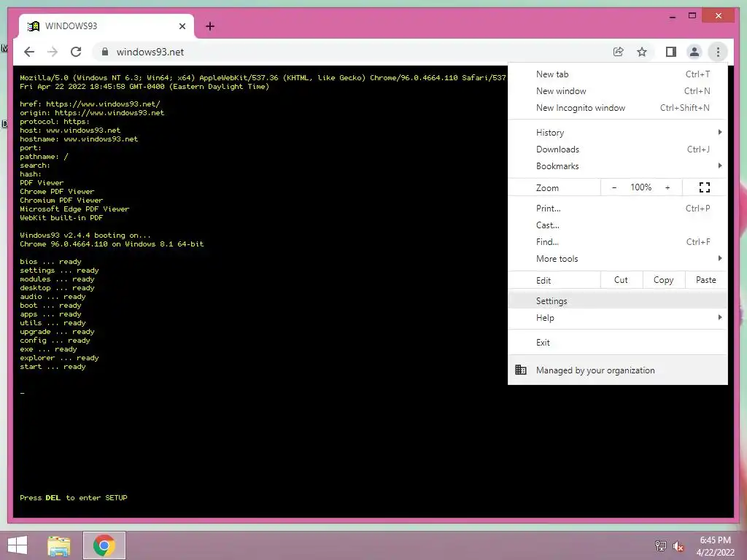Viewport: 747px width, 560px height.
Task: View site info via the lock icon
Action: 105,52
